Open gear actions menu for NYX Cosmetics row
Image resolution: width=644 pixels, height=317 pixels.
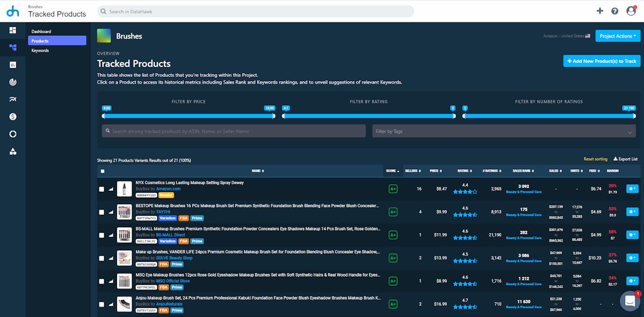tap(632, 189)
